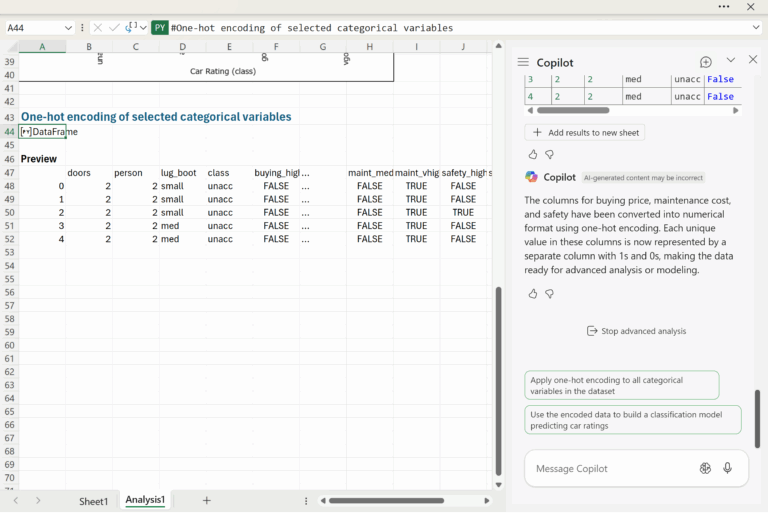Select the DataFrame cell A44
The image size is (768, 513).
[x=42, y=132]
